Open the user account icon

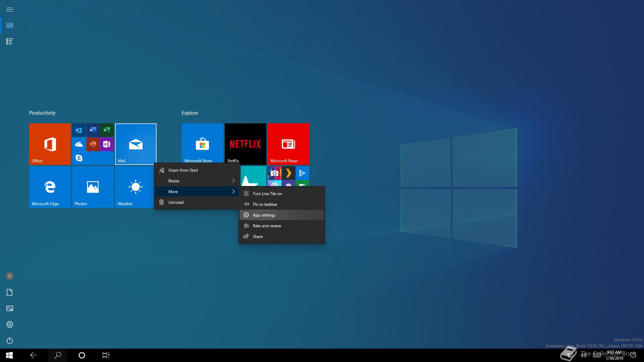pos(10,276)
